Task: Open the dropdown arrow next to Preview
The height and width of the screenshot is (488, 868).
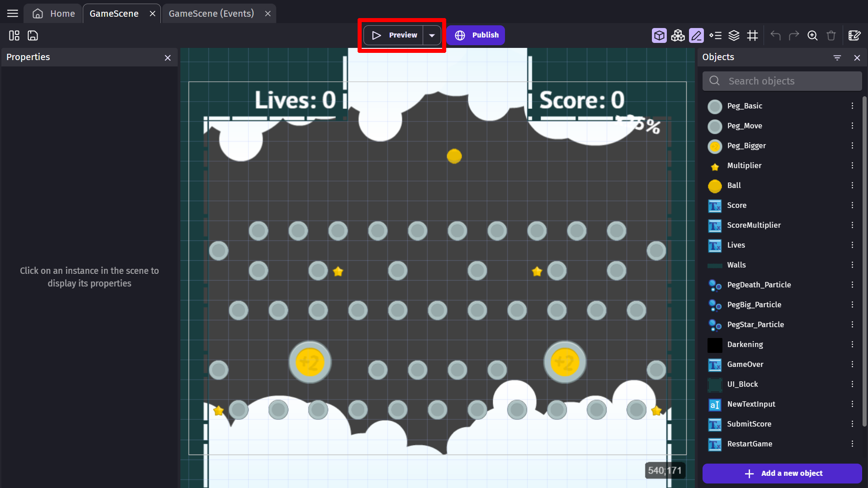Action: 432,34
